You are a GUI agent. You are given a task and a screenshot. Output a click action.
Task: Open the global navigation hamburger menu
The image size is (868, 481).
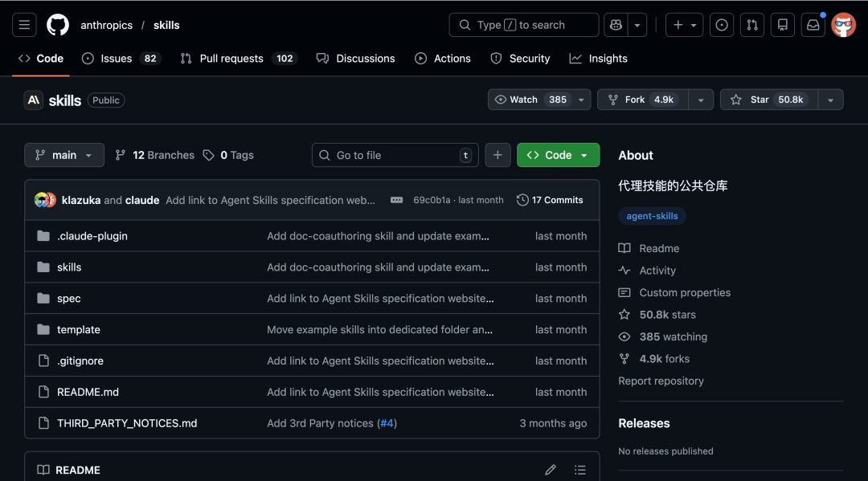24,25
